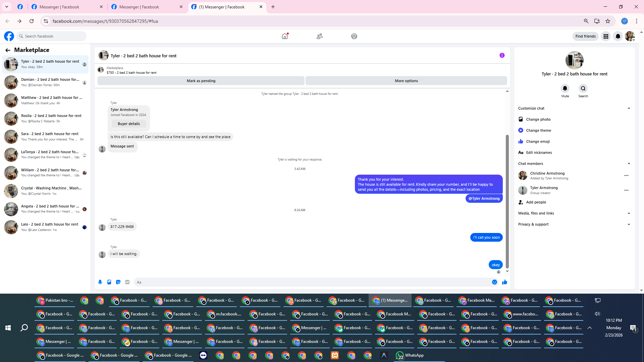Screen dimensions: 644x362
Task: Send a thumbs-up like
Action: 504,282
